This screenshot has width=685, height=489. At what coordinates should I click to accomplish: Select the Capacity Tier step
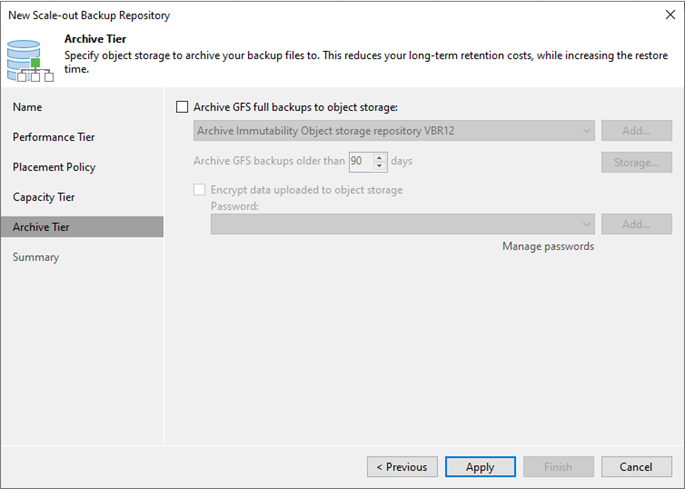44,197
